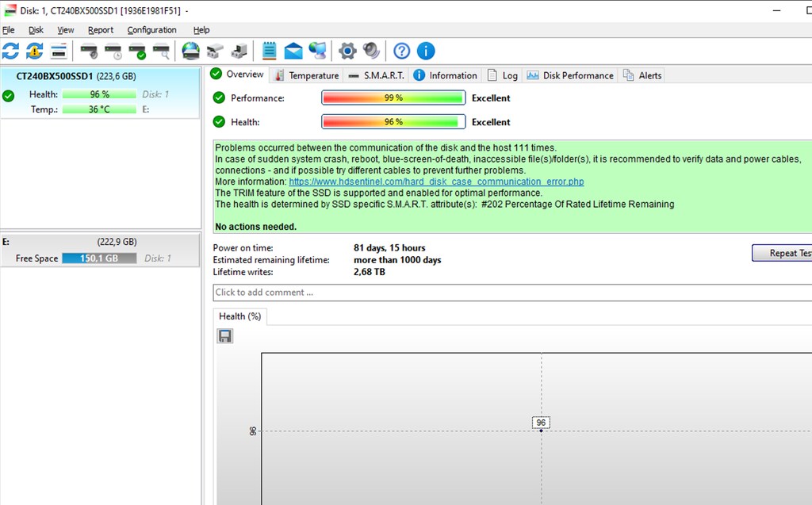Click the blue notepad report icon
Screen dimensions: 812x505
269,51
